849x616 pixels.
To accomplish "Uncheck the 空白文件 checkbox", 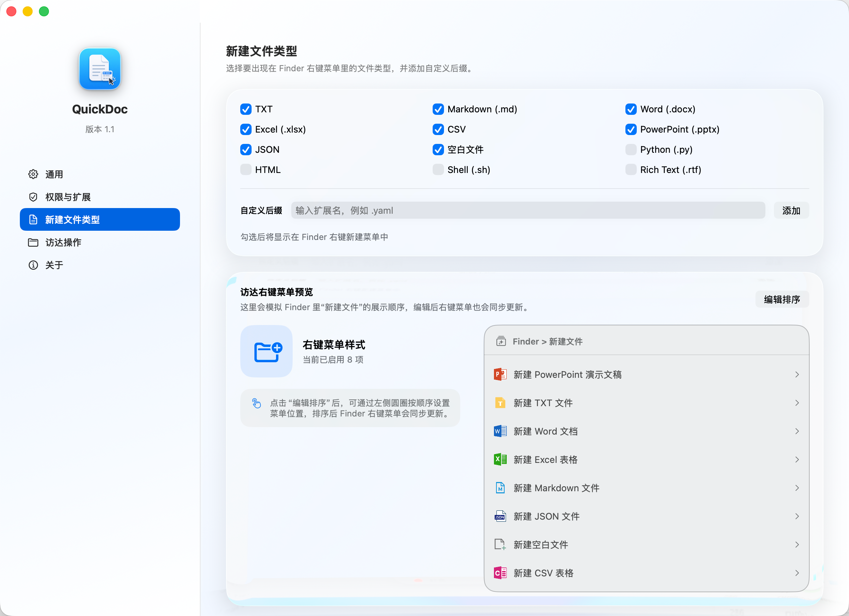I will click(x=438, y=150).
